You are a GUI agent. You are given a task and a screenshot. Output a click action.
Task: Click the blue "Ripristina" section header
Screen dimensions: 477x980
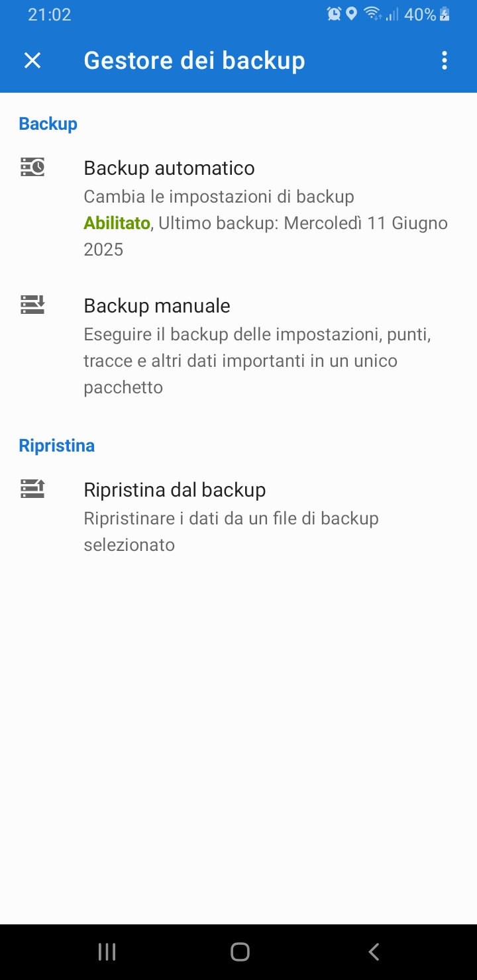point(57,446)
